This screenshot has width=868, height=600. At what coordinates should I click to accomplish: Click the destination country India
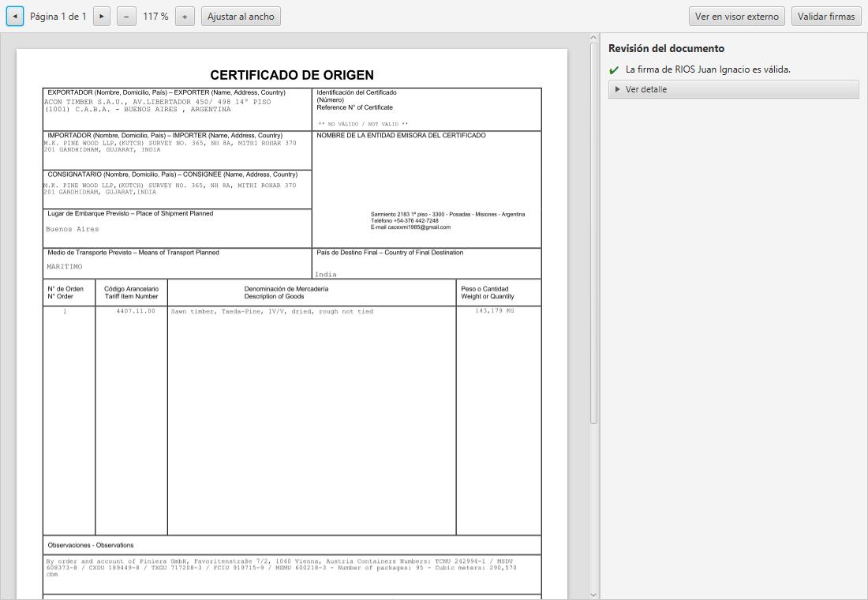click(325, 274)
